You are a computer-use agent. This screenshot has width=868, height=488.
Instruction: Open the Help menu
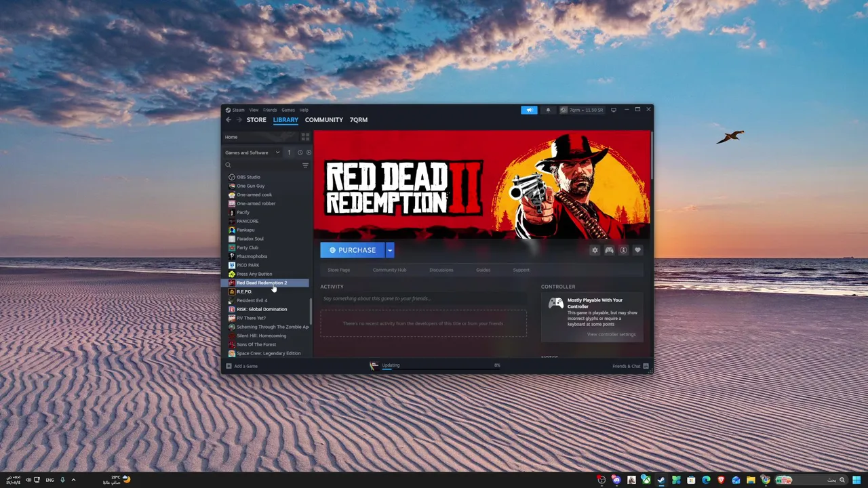(304, 110)
